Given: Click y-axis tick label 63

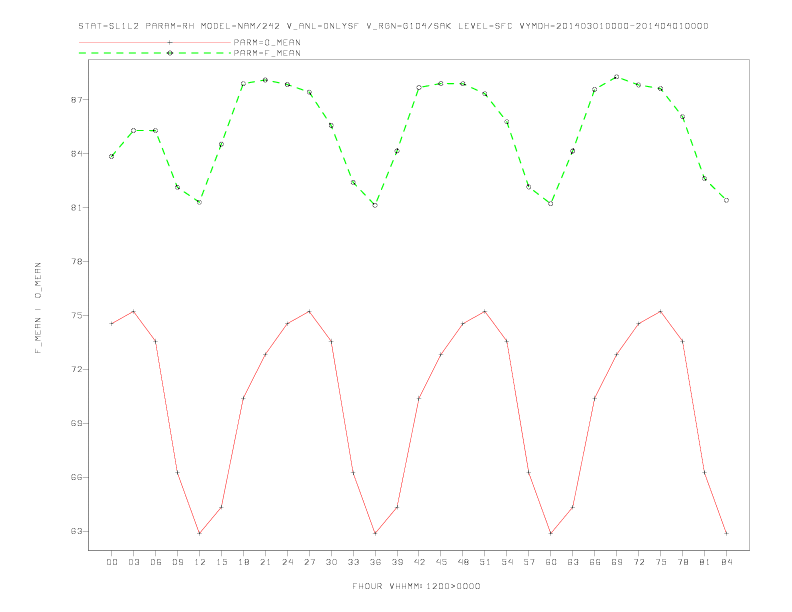Looking at the screenshot, I should click(76, 531).
